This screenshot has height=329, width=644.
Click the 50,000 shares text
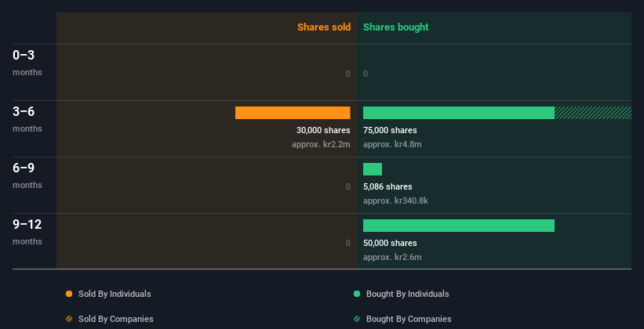(x=390, y=244)
